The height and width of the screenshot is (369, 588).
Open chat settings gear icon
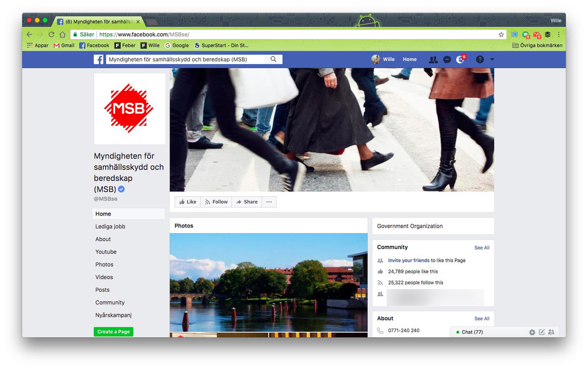[x=532, y=332]
